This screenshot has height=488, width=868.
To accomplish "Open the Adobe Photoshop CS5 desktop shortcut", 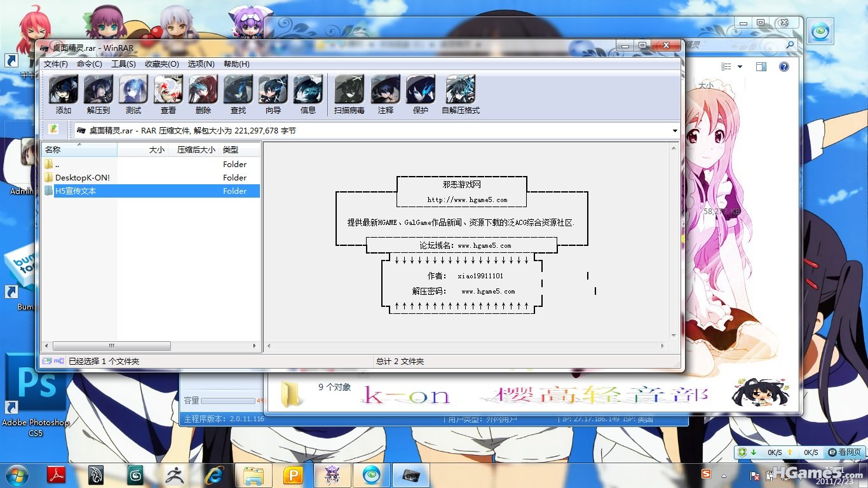I will [x=36, y=394].
